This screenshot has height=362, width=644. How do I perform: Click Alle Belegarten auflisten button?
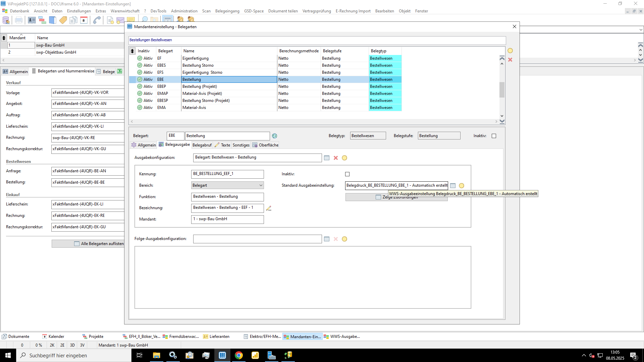[88, 244]
